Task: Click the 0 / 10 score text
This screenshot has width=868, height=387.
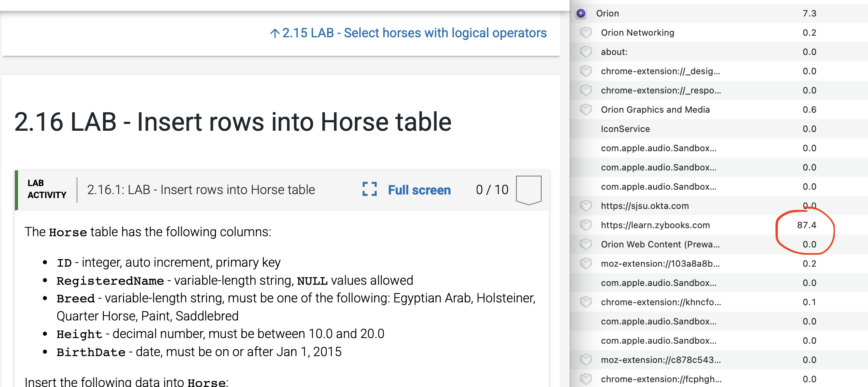Action: tap(492, 190)
